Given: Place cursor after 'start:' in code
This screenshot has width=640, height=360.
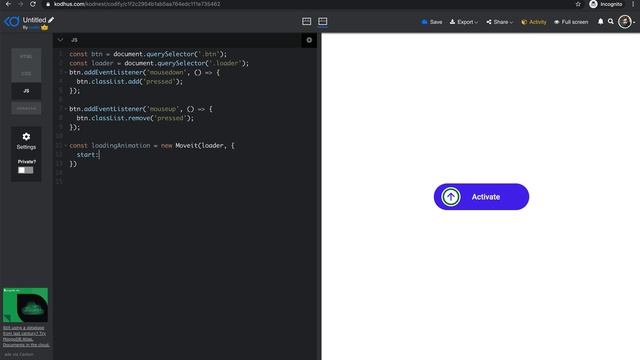Looking at the screenshot, I should point(99,155).
